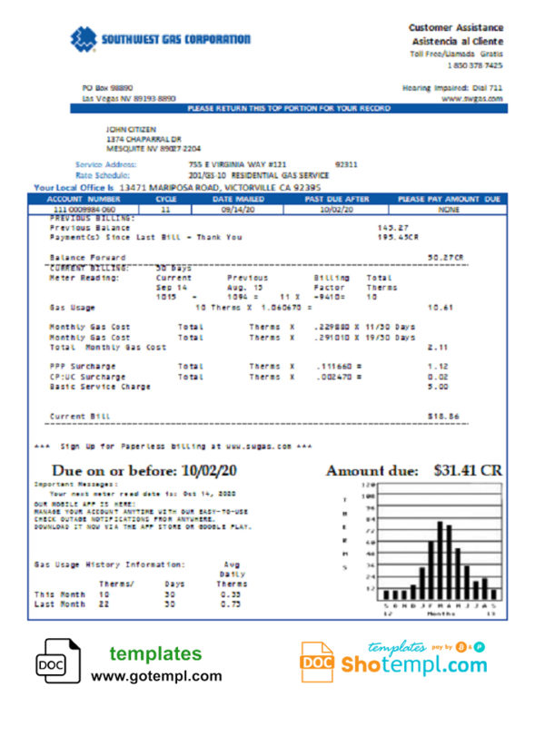Viewport: 545px width, 756px height.
Task: Click Payment(s) Since Last Bill line
Action: click(145, 237)
